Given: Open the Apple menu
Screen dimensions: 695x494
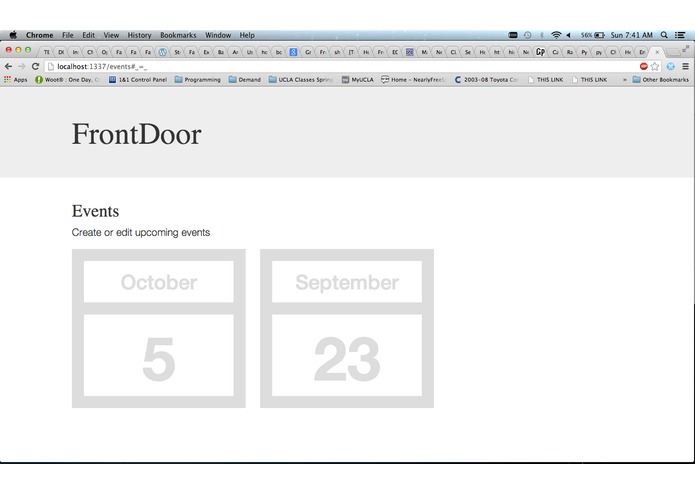Looking at the screenshot, I should click(13, 35).
